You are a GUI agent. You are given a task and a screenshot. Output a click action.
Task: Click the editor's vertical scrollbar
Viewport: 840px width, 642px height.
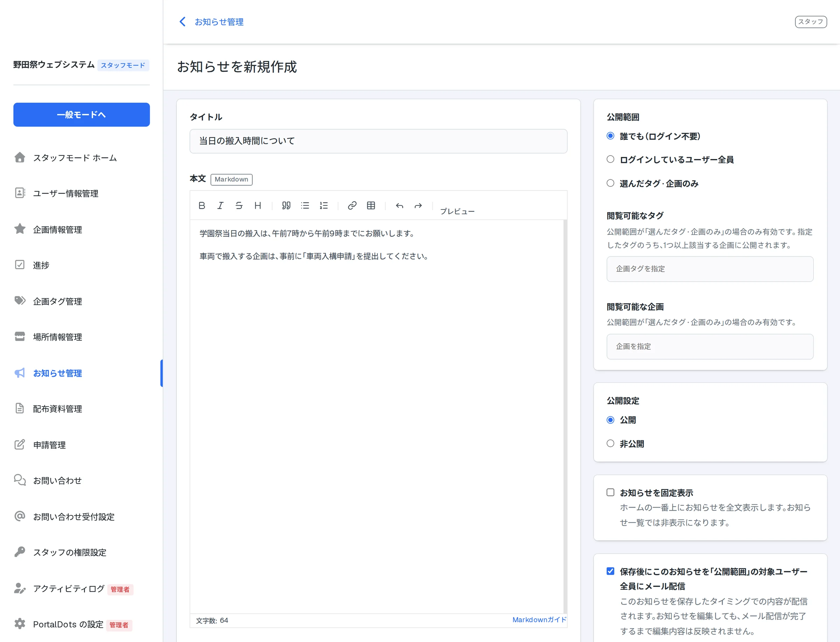coord(565,416)
